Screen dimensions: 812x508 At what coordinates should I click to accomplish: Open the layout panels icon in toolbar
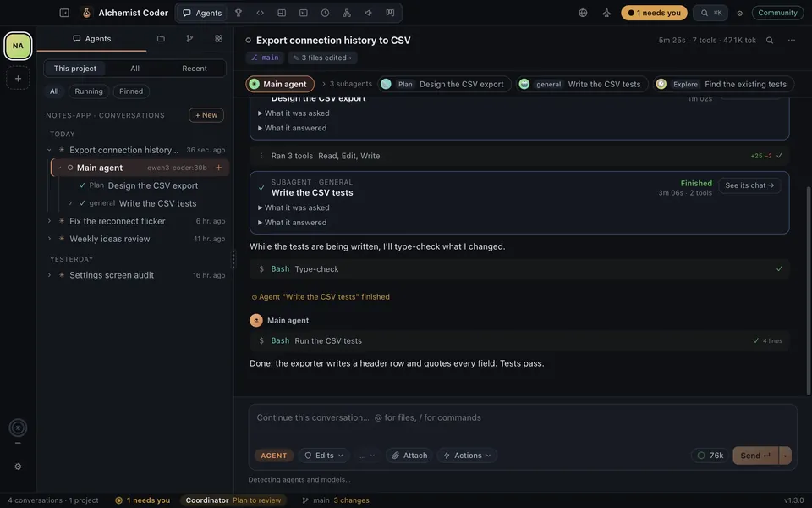point(282,13)
